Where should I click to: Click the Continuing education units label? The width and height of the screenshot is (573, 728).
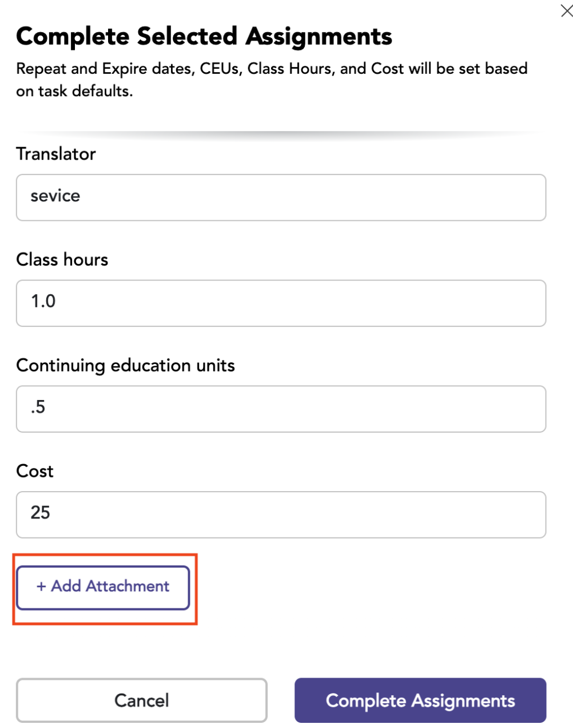click(x=126, y=366)
